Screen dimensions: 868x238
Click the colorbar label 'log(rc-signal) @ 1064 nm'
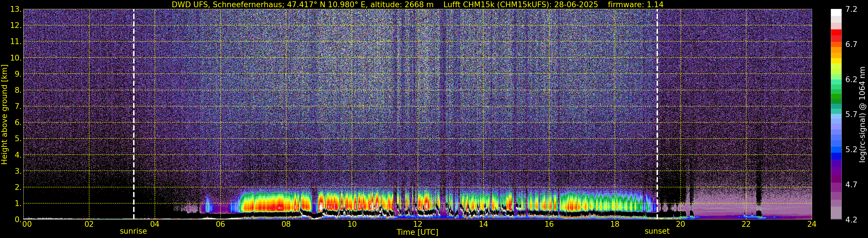pyautogui.click(x=862, y=114)
